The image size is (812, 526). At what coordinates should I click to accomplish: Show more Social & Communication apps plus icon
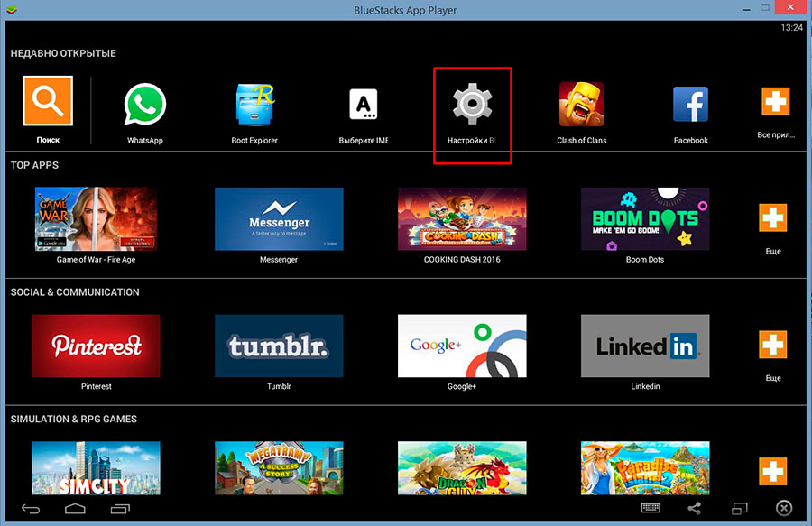point(772,345)
